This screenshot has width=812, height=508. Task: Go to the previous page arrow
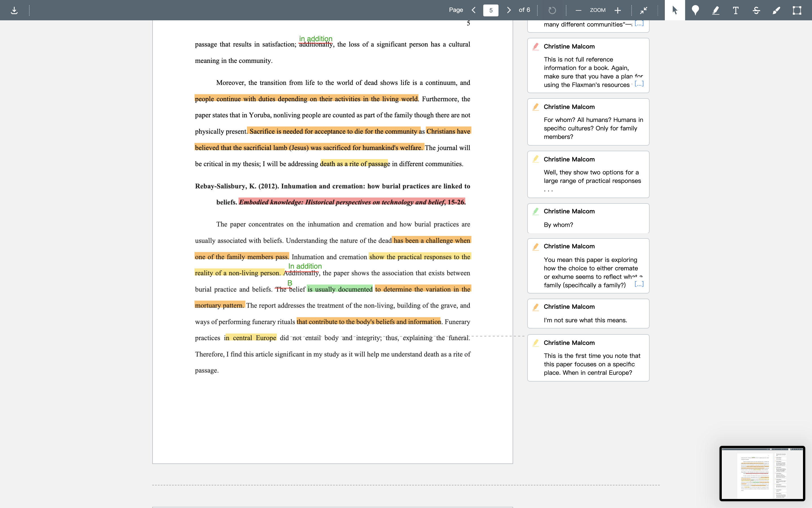pos(473,10)
